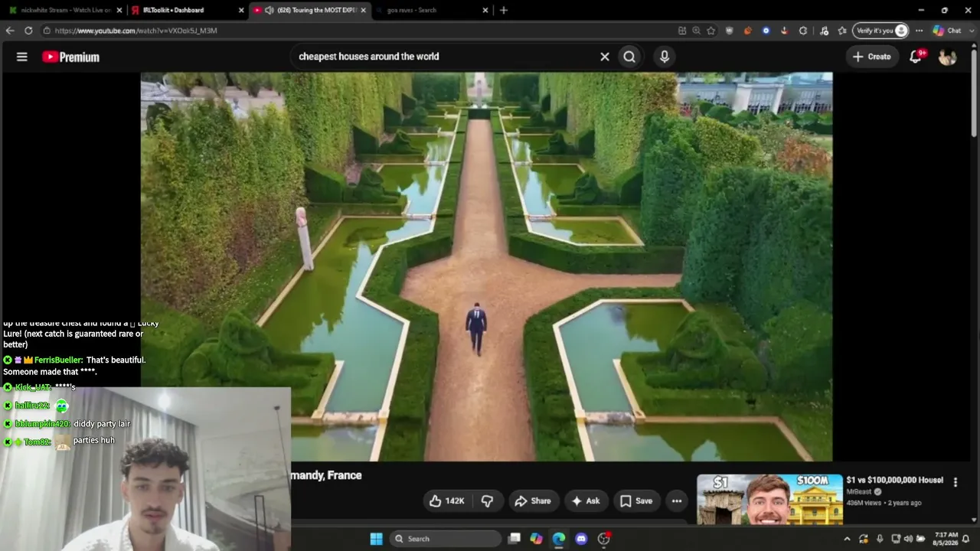Screen dimensions: 980x551
Task: Open the media control music icon
Action: (x=824, y=31)
